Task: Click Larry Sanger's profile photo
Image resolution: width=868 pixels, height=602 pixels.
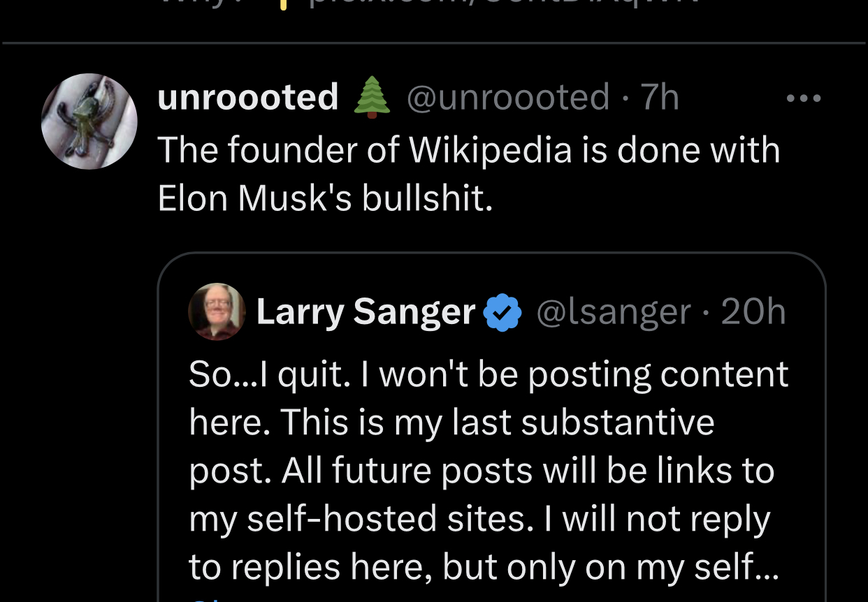Action: [217, 311]
